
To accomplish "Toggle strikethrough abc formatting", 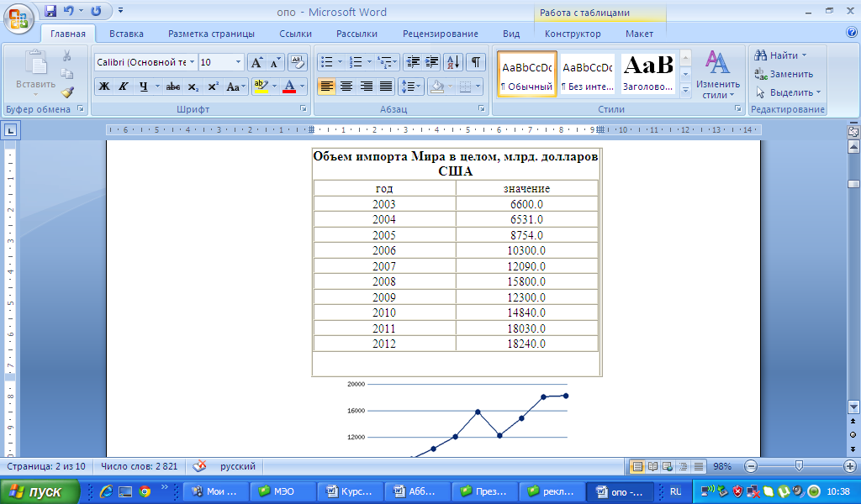I will [x=173, y=86].
